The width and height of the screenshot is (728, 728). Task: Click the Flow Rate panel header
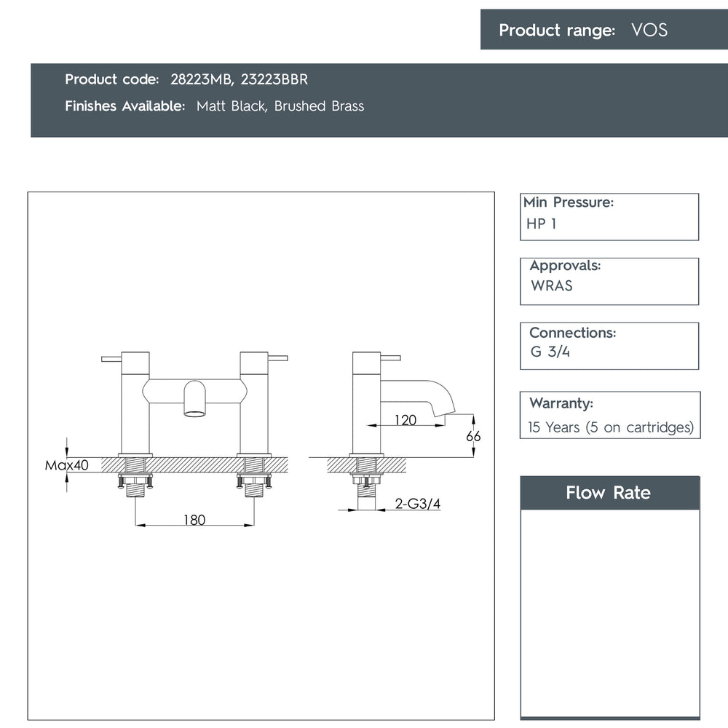pyautogui.click(x=609, y=493)
